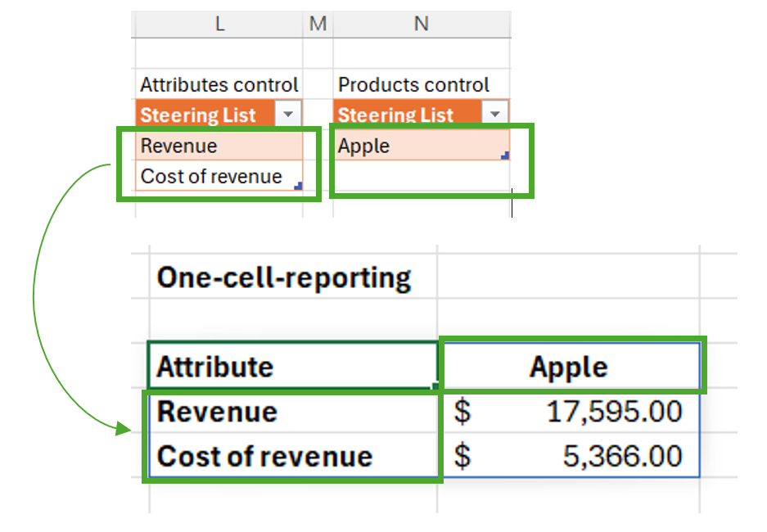Select the Apple column header in the report
The image size is (767, 532).
pos(570,366)
